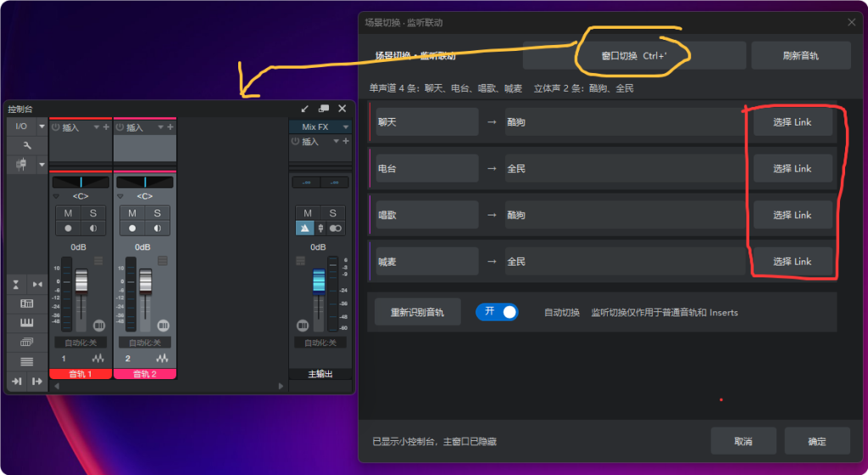Screen dimensions: 868x475
Task: Solo 音轨 2 channel
Action: pyautogui.click(x=157, y=213)
